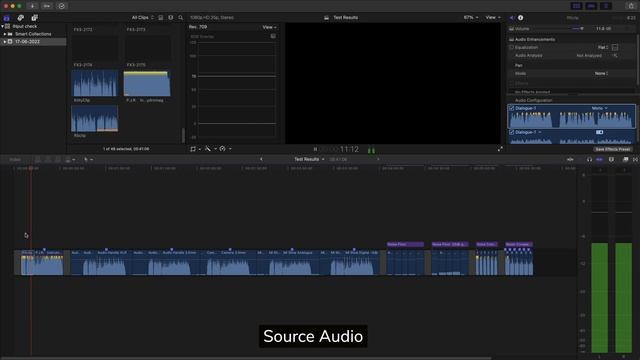Show the Photos and Audio sidebar icon
The width and height of the screenshot is (640, 360).
pyautogui.click(x=20, y=18)
